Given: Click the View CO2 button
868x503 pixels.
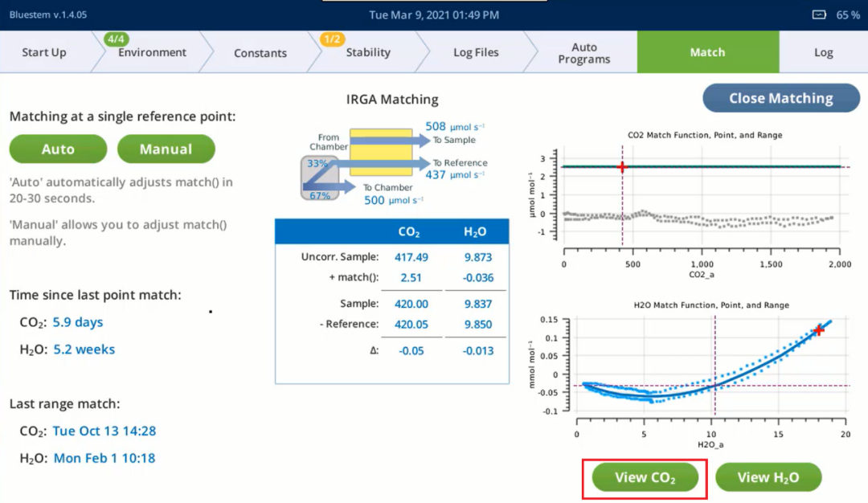Looking at the screenshot, I should (645, 478).
